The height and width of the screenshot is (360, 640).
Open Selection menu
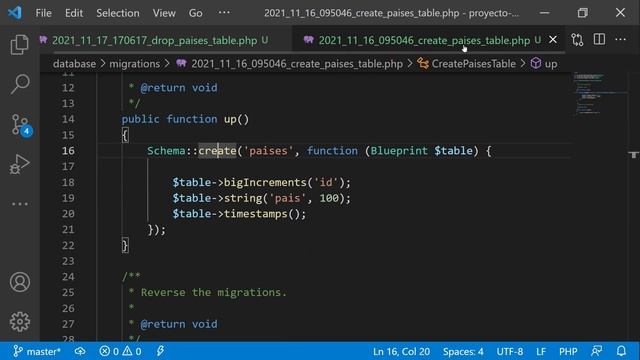[118, 13]
